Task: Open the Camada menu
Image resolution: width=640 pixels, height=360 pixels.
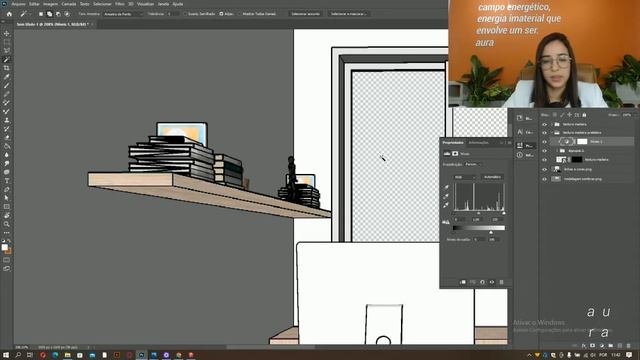Action: (69, 4)
